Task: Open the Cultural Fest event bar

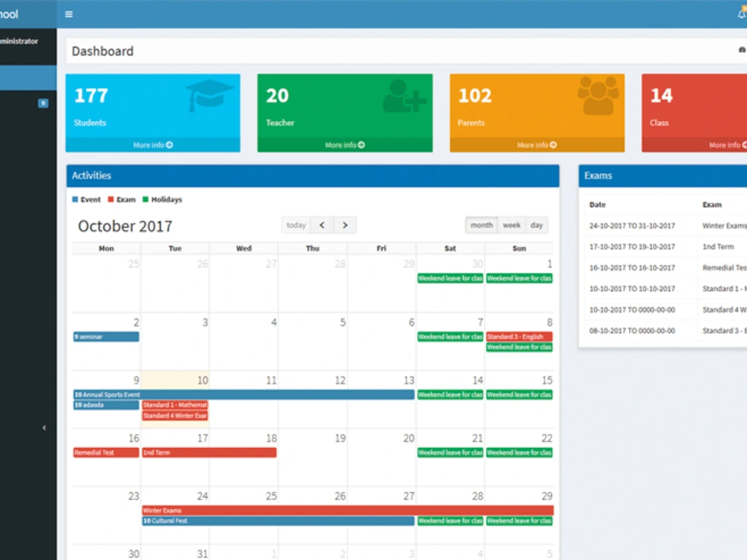Action: tap(278, 521)
